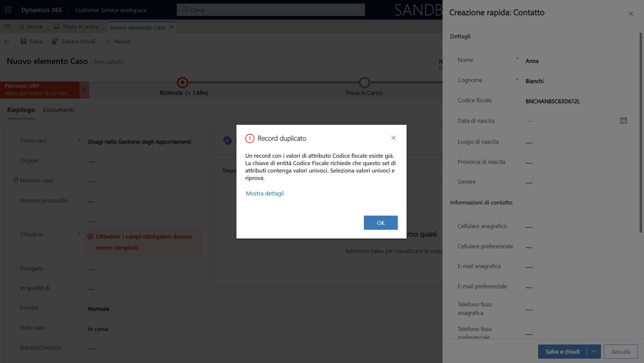
Task: Click the lock icon beside Numero caso
Action: point(15,180)
